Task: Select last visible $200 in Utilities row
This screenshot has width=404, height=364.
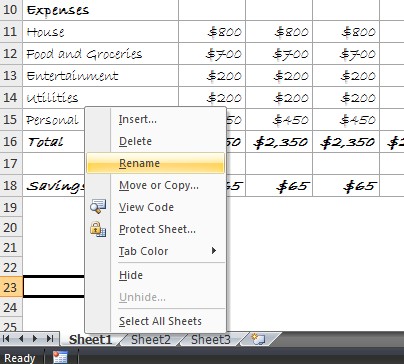Action: (x=346, y=97)
